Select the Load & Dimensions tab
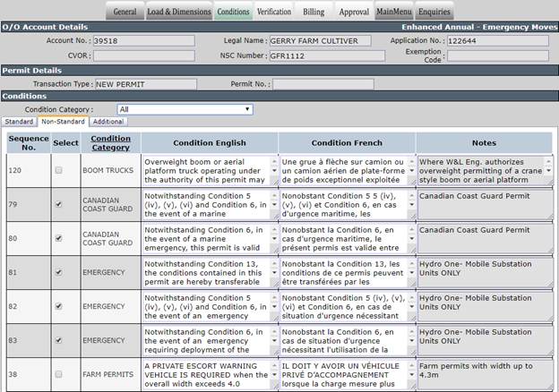Viewport: 559px width, 392px height. coord(179,12)
